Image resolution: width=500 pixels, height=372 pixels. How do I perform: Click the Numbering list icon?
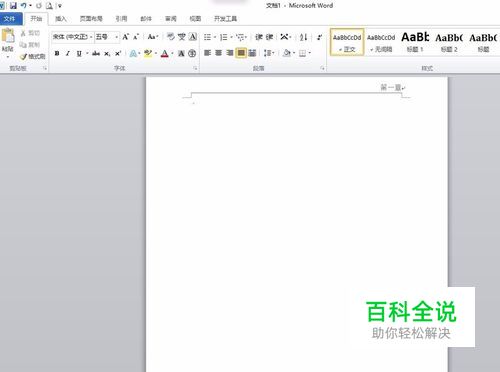point(224,37)
